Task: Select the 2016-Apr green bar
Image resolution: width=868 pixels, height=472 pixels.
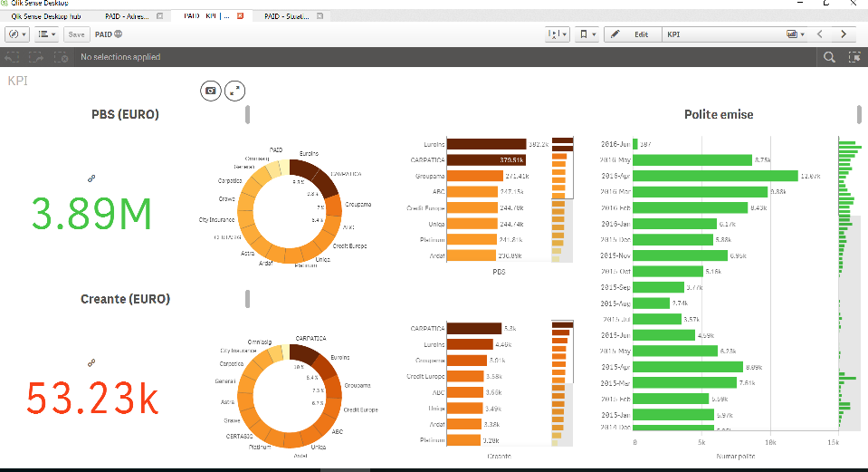Action: coord(716,176)
